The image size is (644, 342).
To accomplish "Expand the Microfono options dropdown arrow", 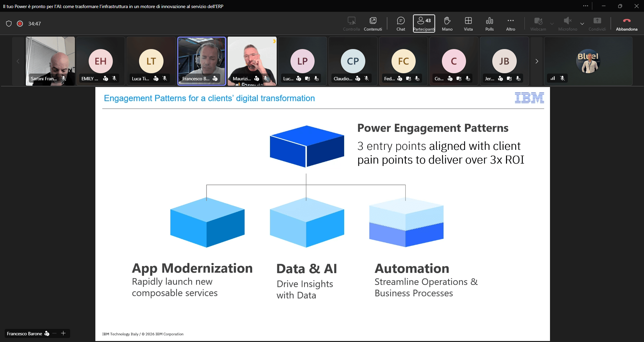I will click(582, 24).
